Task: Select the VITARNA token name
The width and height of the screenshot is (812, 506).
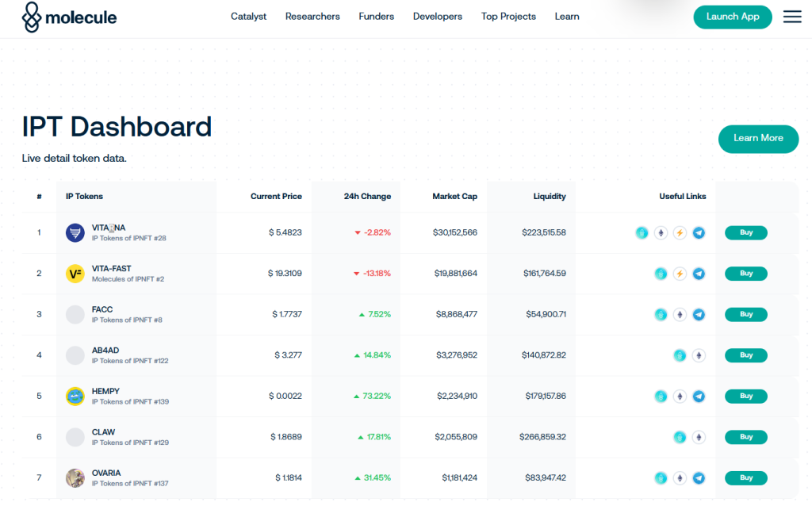Action: click(109, 228)
